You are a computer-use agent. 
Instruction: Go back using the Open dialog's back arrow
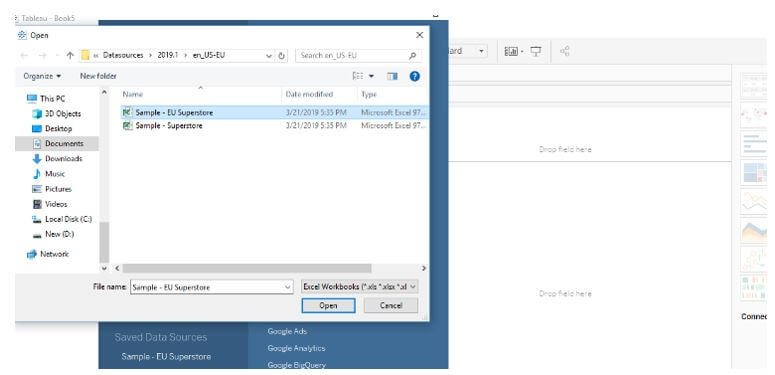(24, 56)
